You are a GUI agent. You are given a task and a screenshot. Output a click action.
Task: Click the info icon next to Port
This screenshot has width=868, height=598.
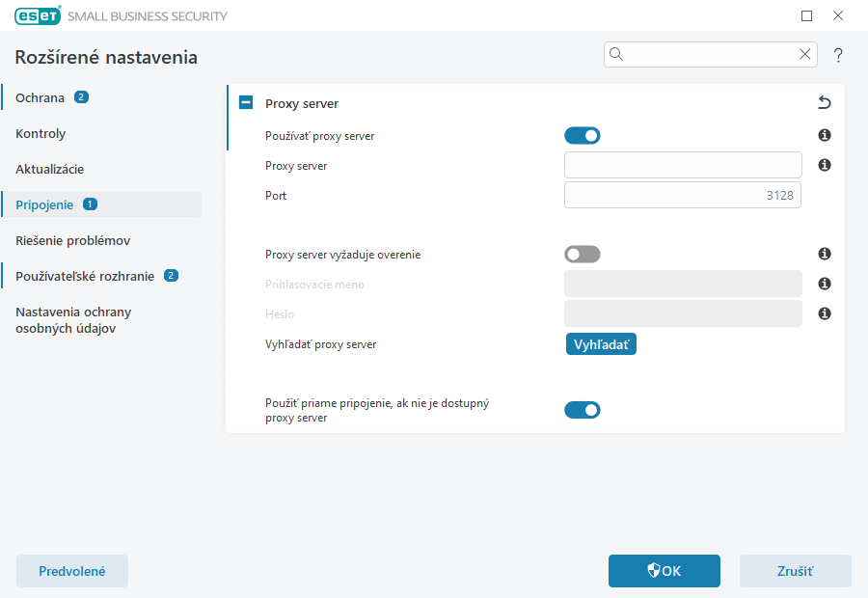824,195
